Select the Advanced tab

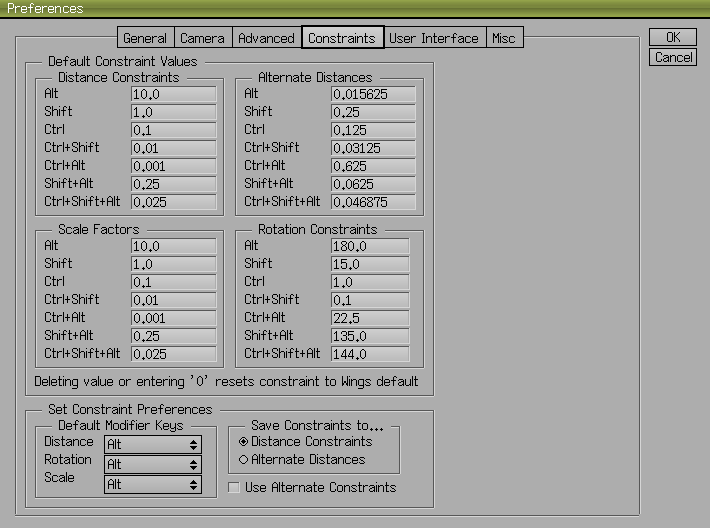[x=266, y=38]
